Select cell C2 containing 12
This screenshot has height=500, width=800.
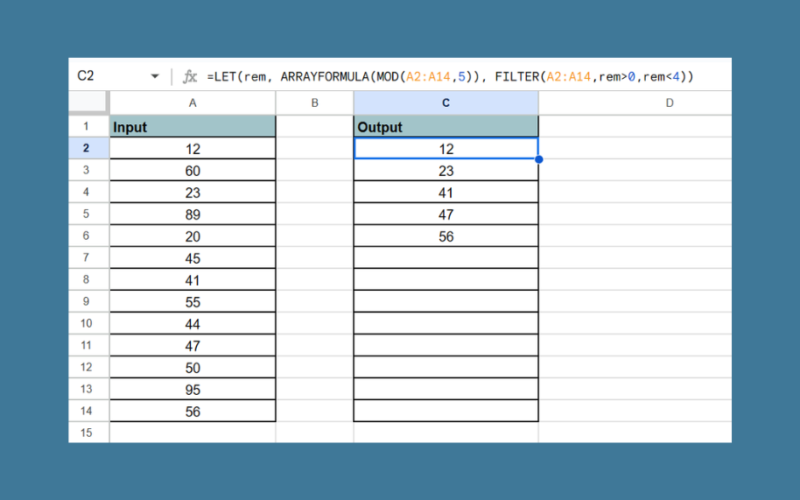(x=446, y=149)
